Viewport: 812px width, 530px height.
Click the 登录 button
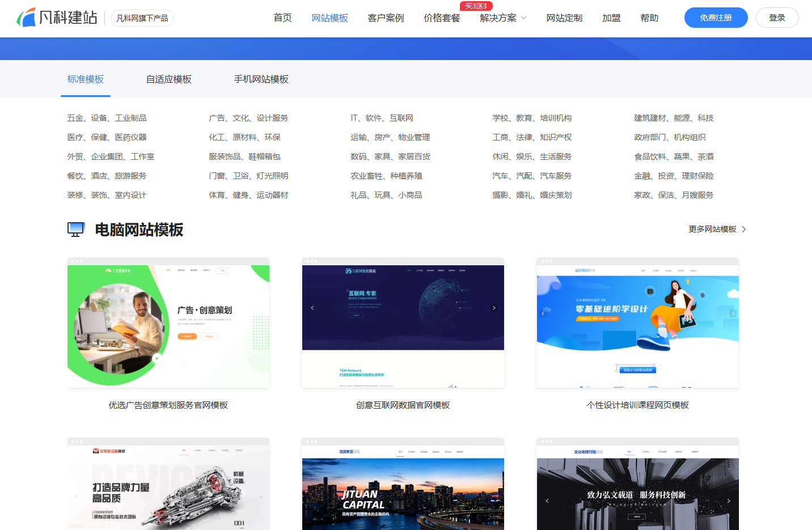(x=777, y=18)
